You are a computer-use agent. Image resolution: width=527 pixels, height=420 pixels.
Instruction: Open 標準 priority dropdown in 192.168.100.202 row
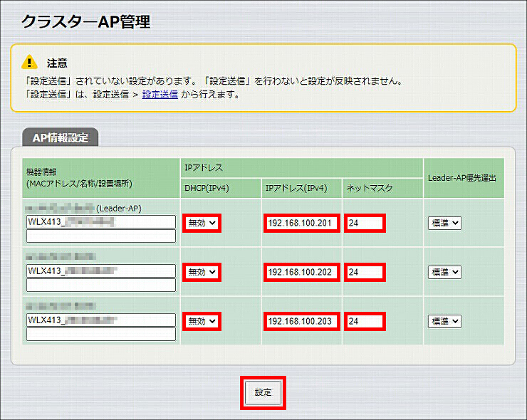pyautogui.click(x=444, y=272)
